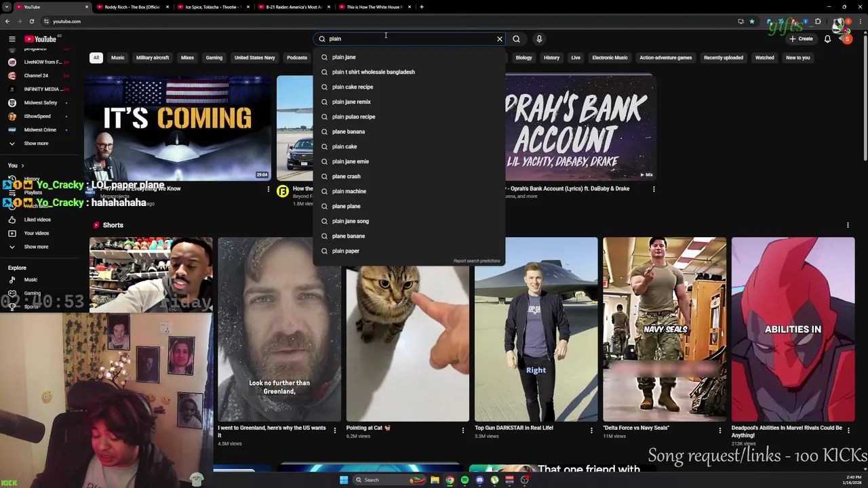The width and height of the screenshot is (868, 488).
Task: Select the New to you chip
Action: [798, 58]
